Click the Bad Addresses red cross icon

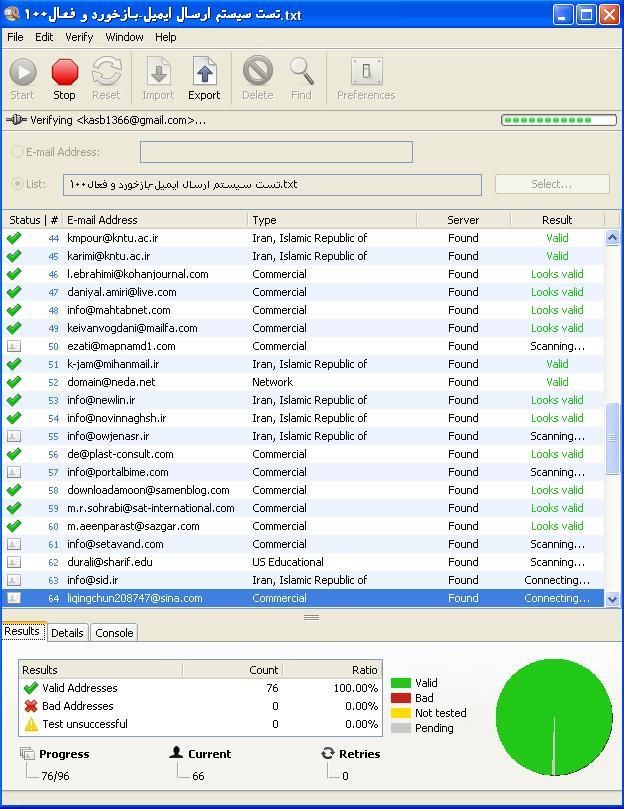pos(31,706)
